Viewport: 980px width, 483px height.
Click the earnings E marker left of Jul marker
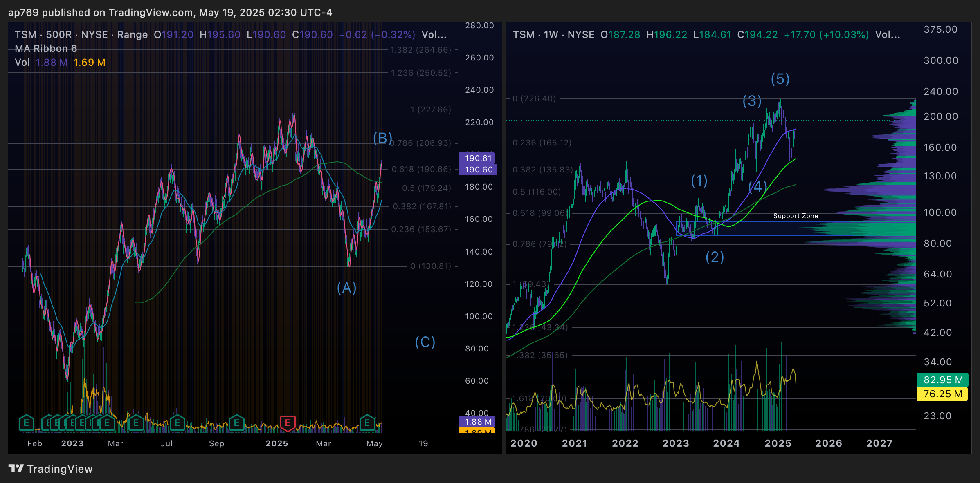(136, 423)
